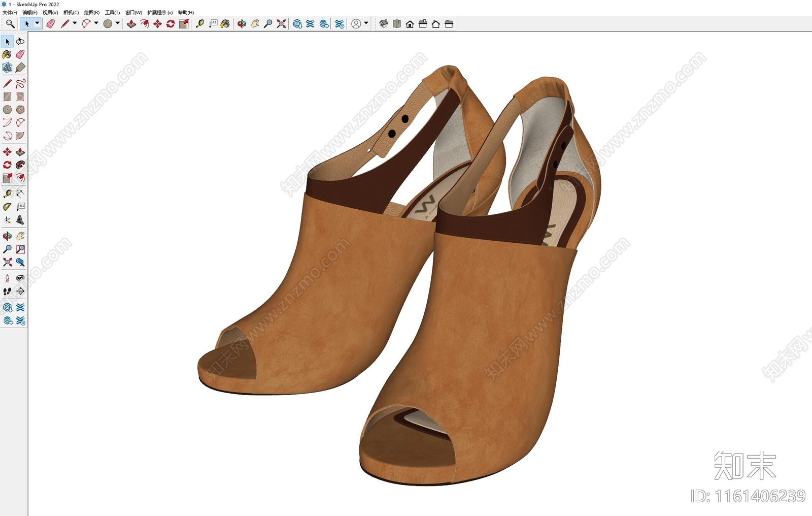Open the 绘图(R) menu
Viewport: 812px width, 516px height.
92,13
